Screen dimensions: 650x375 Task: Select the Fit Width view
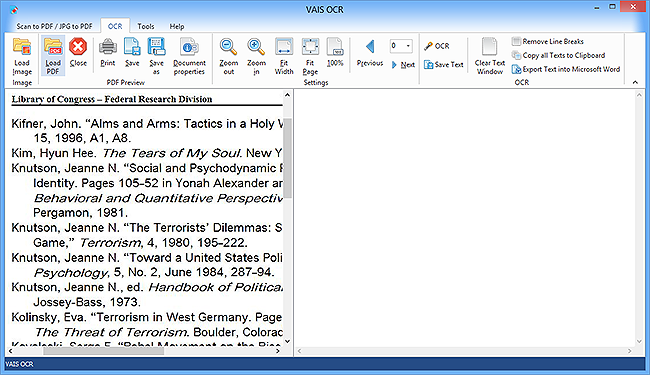click(284, 56)
